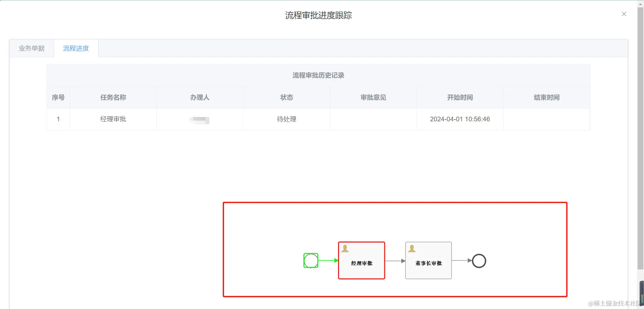644x309 pixels.
Task: Click the 任务名称 column header
Action: pyautogui.click(x=113, y=98)
